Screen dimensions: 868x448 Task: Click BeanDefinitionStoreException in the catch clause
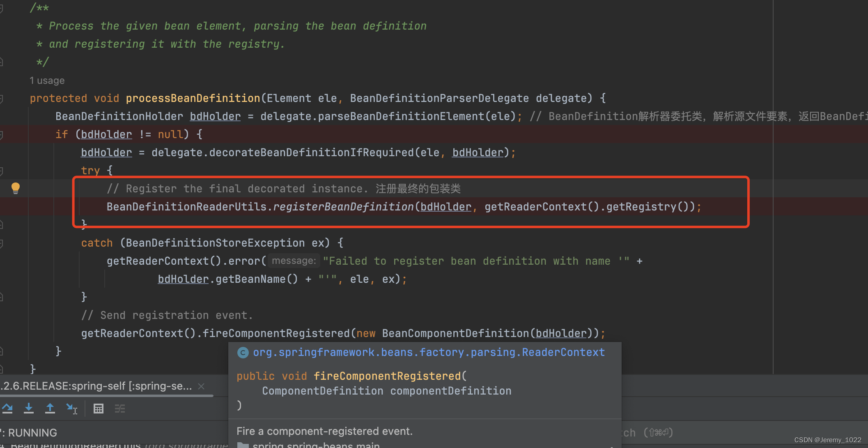coord(215,243)
